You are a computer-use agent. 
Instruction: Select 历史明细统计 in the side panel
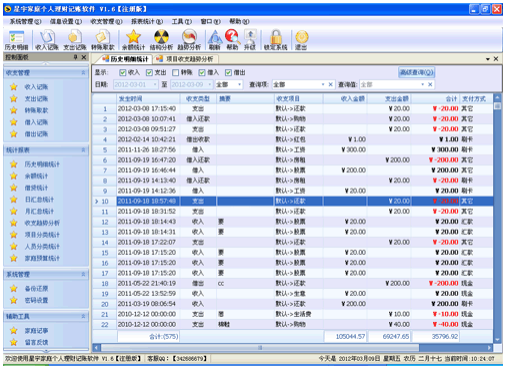coord(42,164)
